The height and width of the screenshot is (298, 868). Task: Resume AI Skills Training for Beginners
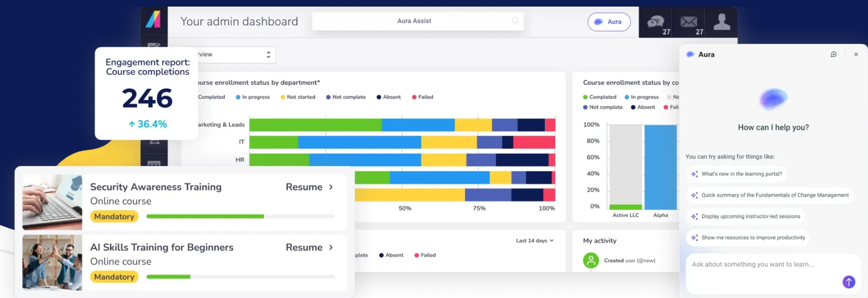click(x=304, y=247)
